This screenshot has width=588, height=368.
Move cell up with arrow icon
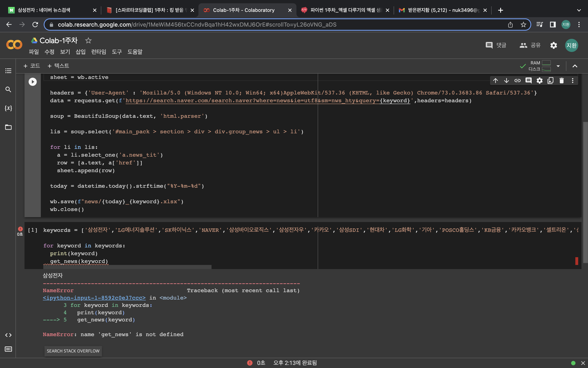[496, 81]
